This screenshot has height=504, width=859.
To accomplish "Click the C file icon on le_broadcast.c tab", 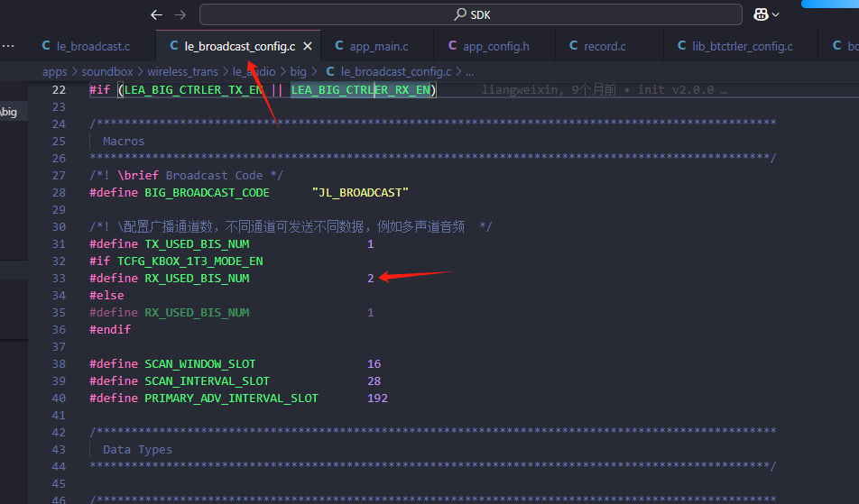I will tap(47, 46).
